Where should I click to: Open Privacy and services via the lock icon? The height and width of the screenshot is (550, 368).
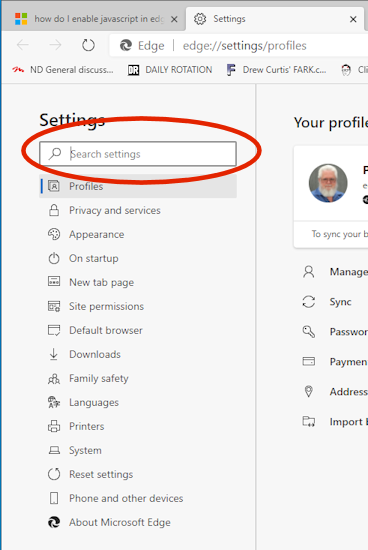(54, 210)
